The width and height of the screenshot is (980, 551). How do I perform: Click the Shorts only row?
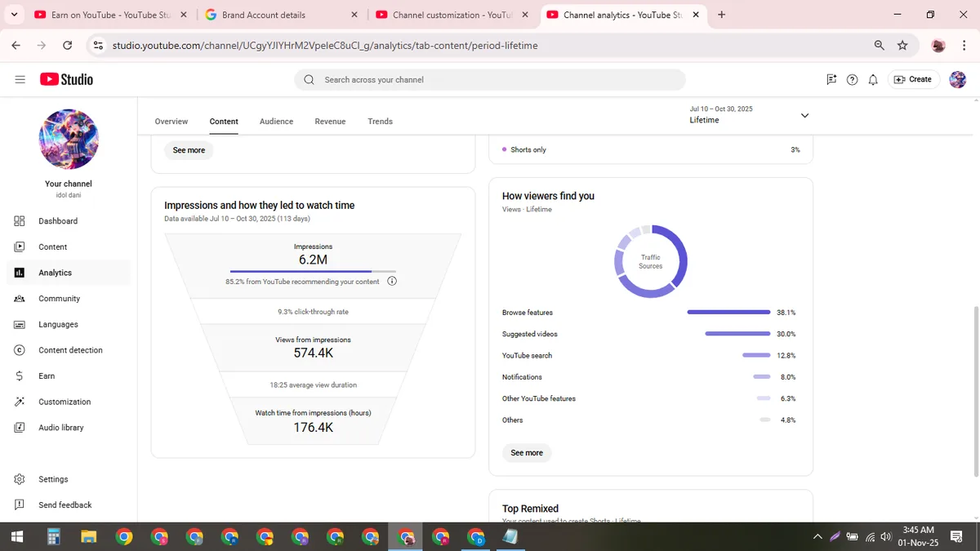pos(651,150)
